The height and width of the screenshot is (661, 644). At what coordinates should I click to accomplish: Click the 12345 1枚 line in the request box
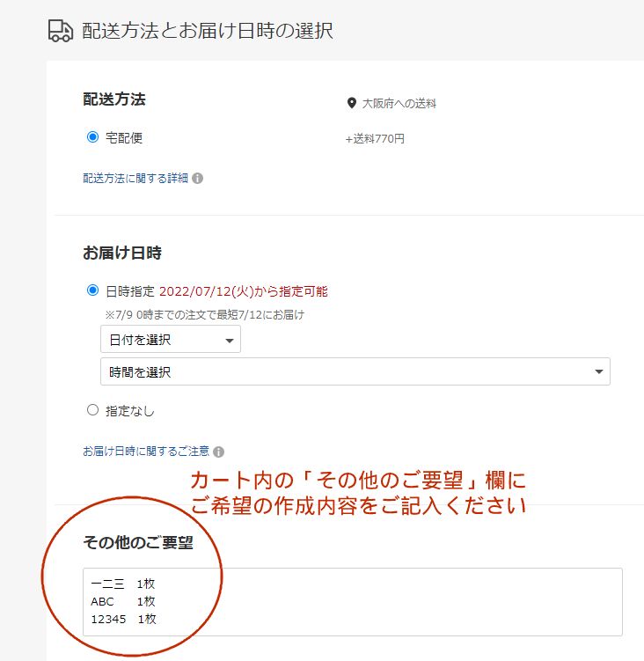[x=123, y=620]
